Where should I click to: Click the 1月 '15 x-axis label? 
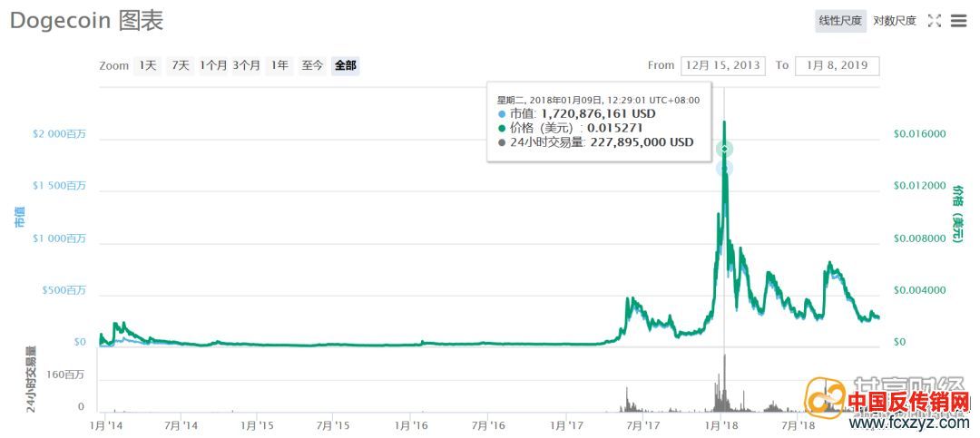(x=258, y=425)
